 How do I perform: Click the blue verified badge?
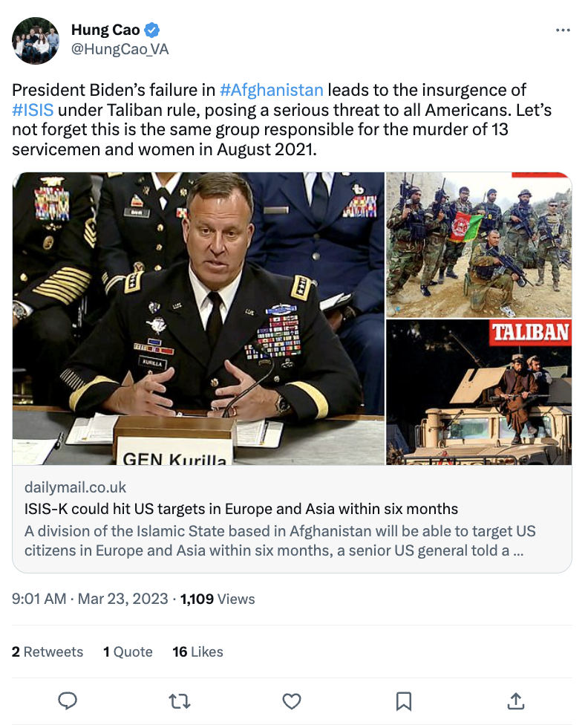(152, 30)
